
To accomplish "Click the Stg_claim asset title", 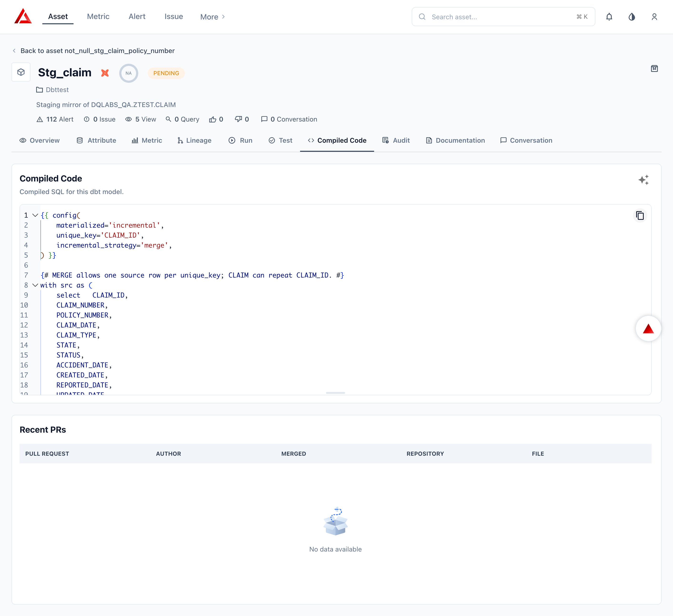I will (65, 72).
